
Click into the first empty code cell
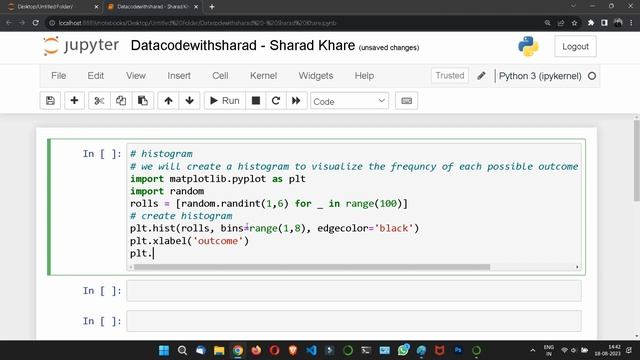(354, 291)
